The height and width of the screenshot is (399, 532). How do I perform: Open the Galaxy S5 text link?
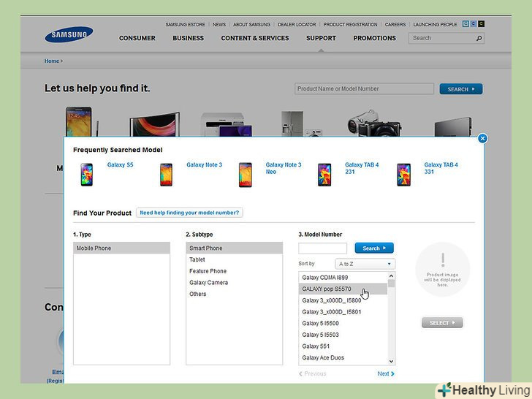(120, 165)
